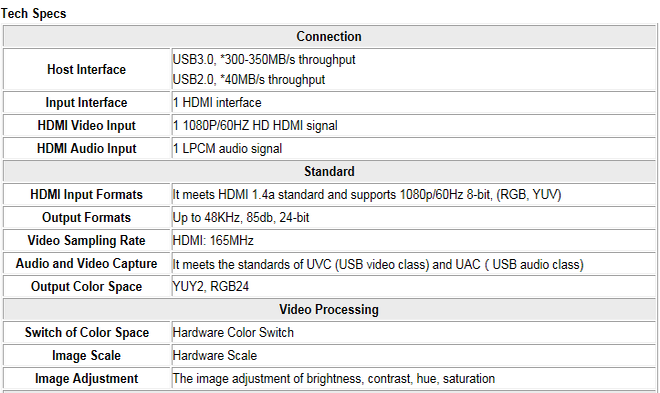Click the Video Sampling Rate label
660x393 pixels.
pos(86,241)
